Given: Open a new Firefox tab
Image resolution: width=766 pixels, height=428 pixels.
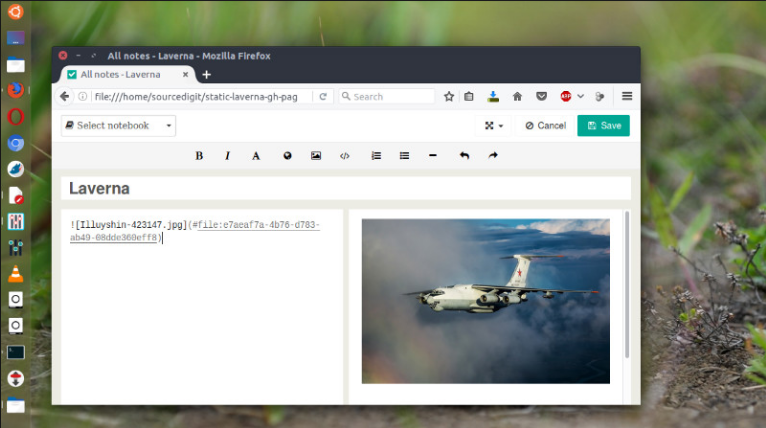Looking at the screenshot, I should (x=207, y=74).
